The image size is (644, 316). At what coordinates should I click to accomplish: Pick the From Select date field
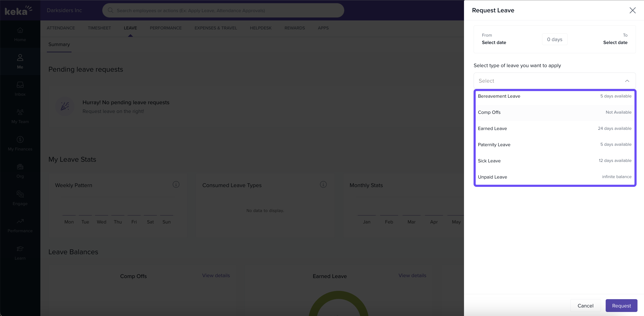click(494, 43)
